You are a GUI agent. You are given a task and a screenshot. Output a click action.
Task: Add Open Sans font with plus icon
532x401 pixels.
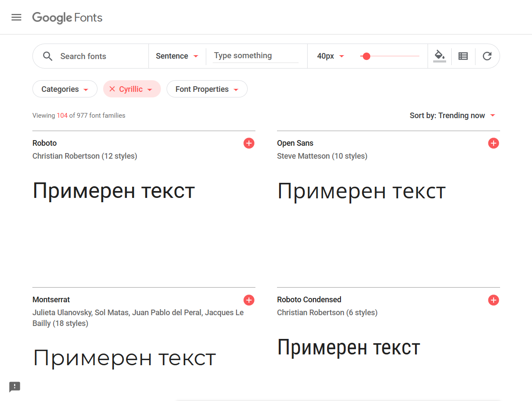[494, 143]
